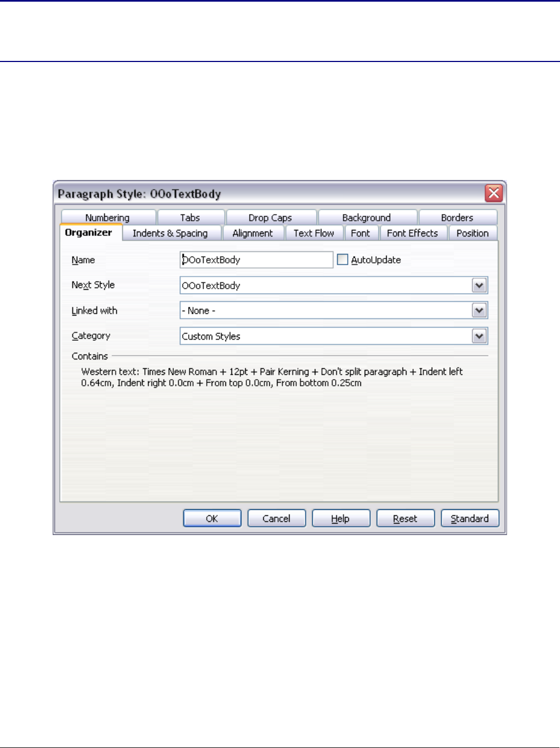This screenshot has height=748, width=560.
Task: Expand the Linked with dropdown arrow
Action: click(479, 311)
